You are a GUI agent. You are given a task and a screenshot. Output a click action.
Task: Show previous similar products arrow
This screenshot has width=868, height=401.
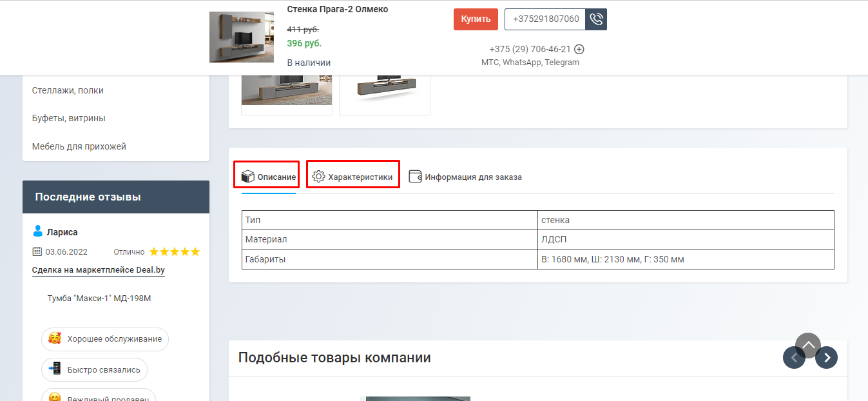[x=794, y=357]
